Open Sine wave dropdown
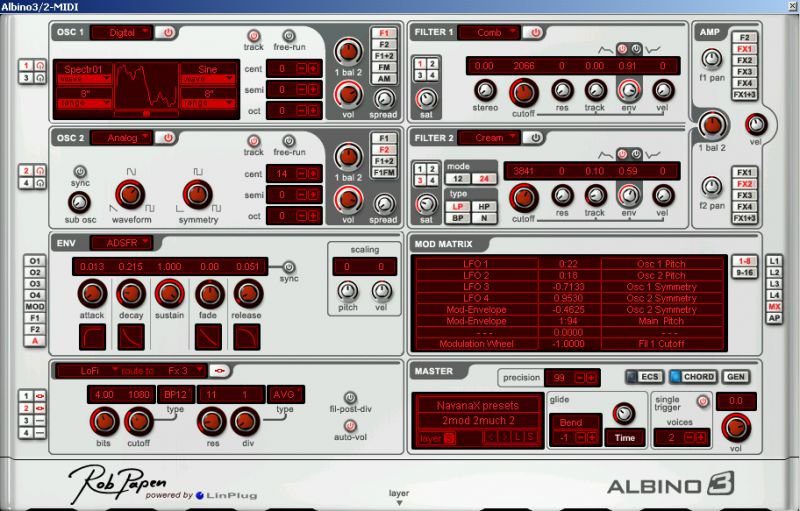Viewport: 800px width, 511px height. pyautogui.click(x=208, y=79)
